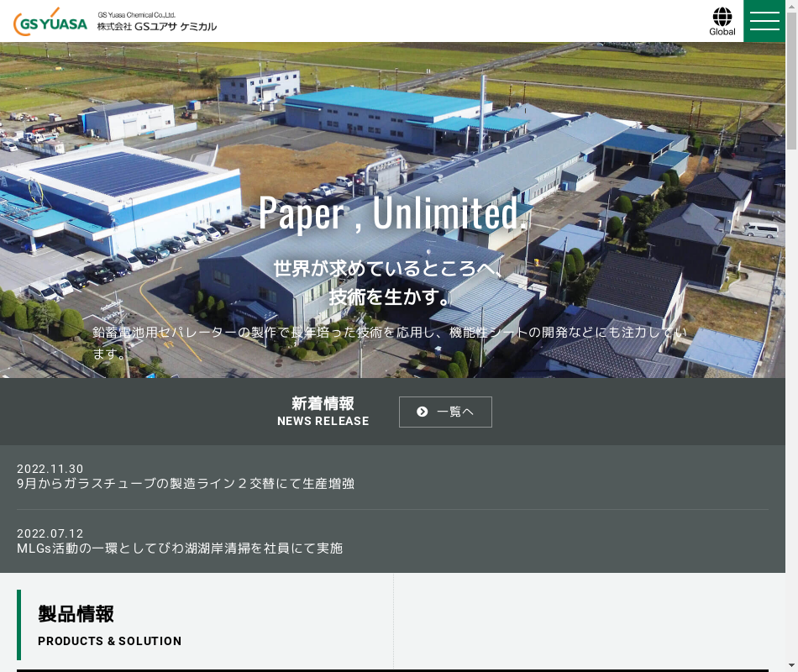The image size is (798, 672).
Task: Click the 2022.07.12 news date
Action: pyautogui.click(x=50, y=533)
